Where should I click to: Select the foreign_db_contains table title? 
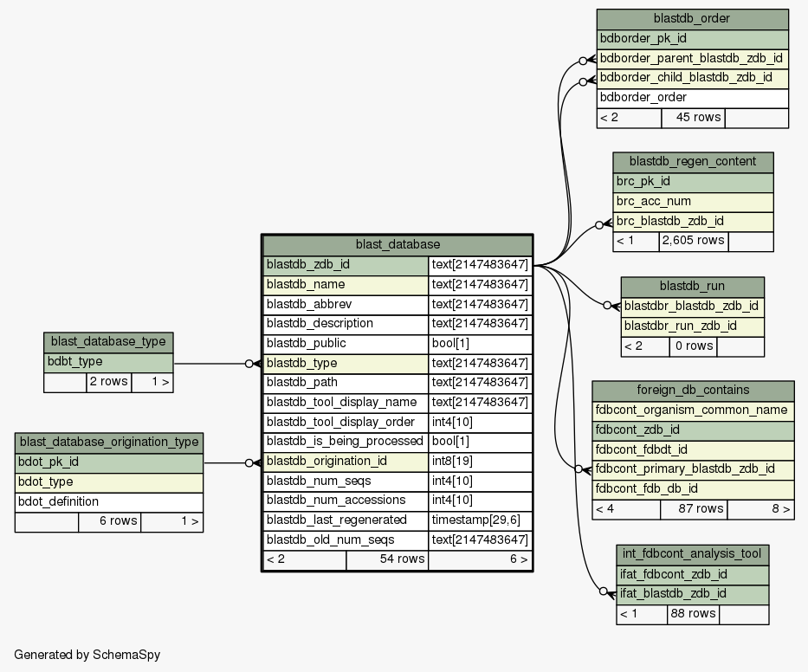pos(693,391)
